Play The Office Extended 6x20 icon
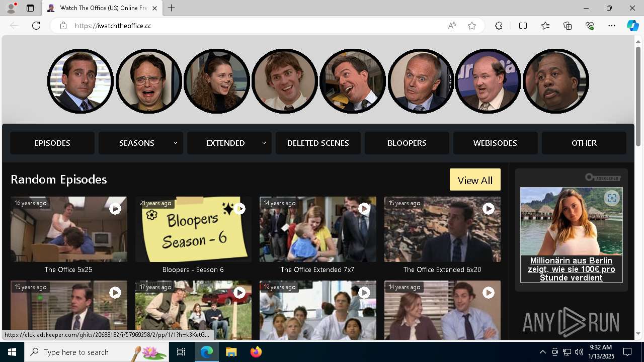Image resolution: width=644 pixels, height=362 pixels. (x=489, y=208)
